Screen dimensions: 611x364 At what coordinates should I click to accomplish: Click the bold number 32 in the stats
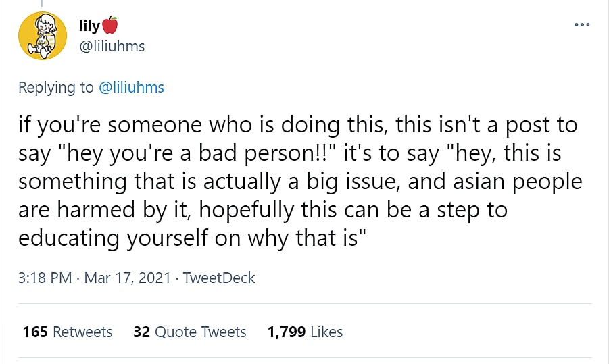(x=141, y=332)
